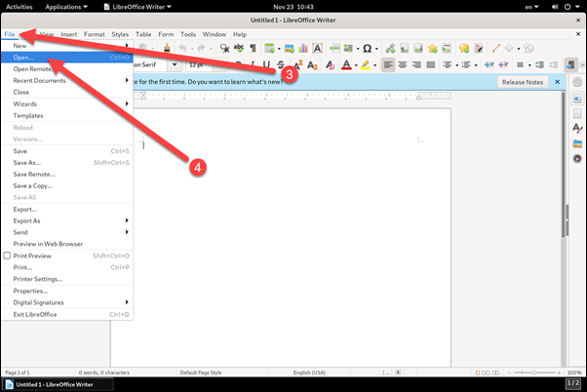Toggle formatting marks pilcrow icon
Image resolution: width=587 pixels, height=392 pixels.
254,48
